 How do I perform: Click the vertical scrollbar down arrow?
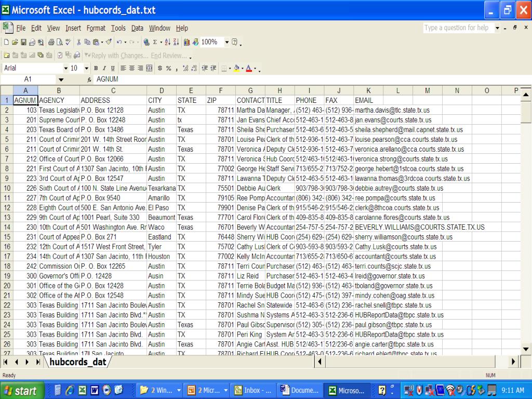[x=526, y=349]
